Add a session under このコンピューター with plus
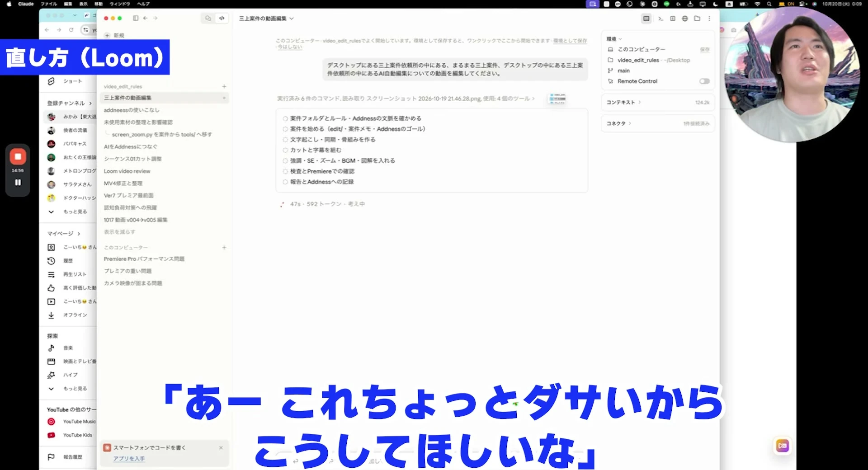Screen dimensions: 868x470 (x=224, y=248)
